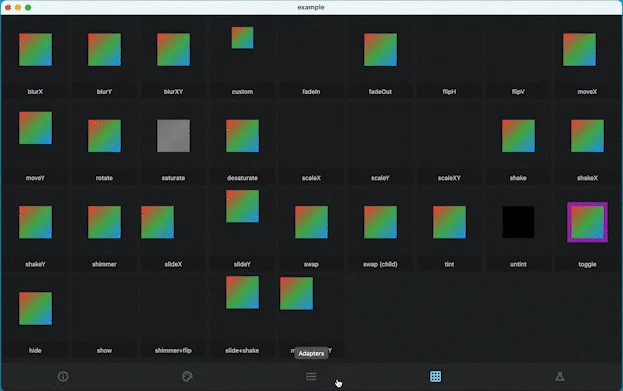The width and height of the screenshot is (623, 391).
Task: Select the 'scaleX' label
Action: [x=311, y=178]
